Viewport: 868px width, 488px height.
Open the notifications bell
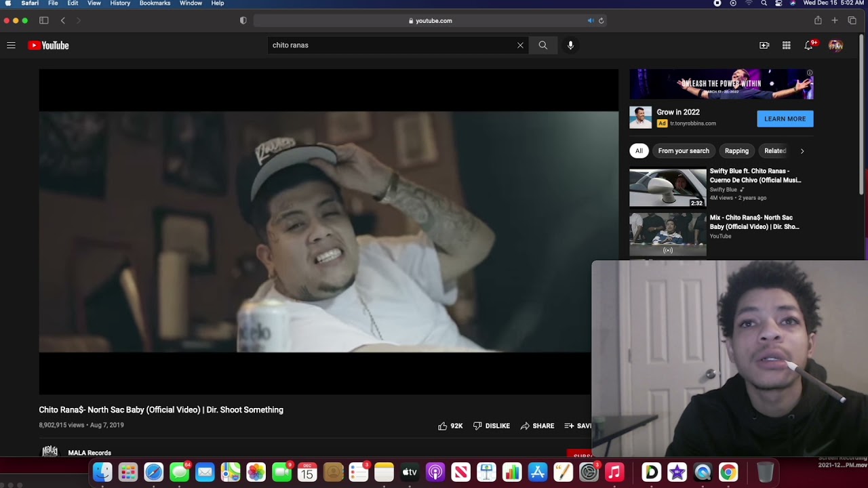pyautogui.click(x=808, y=45)
